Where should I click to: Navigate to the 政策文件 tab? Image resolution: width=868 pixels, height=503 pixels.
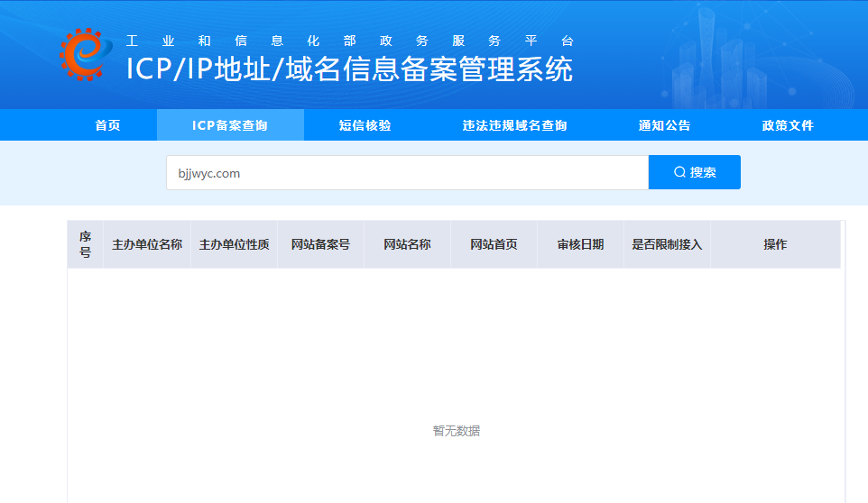tap(788, 125)
